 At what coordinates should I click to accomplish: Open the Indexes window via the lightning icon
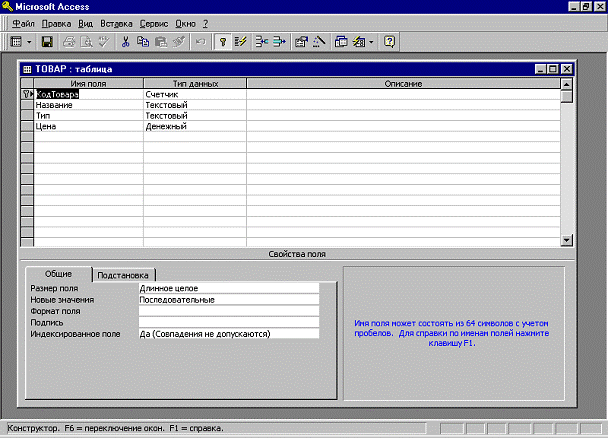pyautogui.click(x=240, y=42)
